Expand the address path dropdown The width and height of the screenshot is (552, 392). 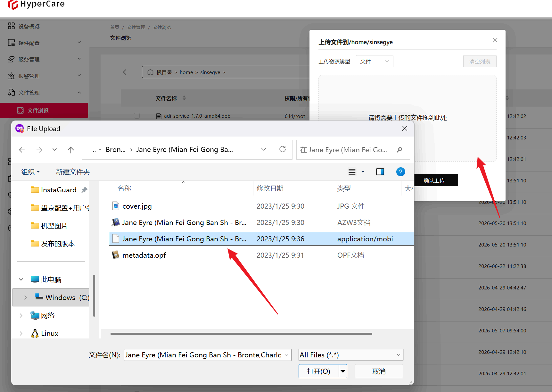pyautogui.click(x=264, y=149)
